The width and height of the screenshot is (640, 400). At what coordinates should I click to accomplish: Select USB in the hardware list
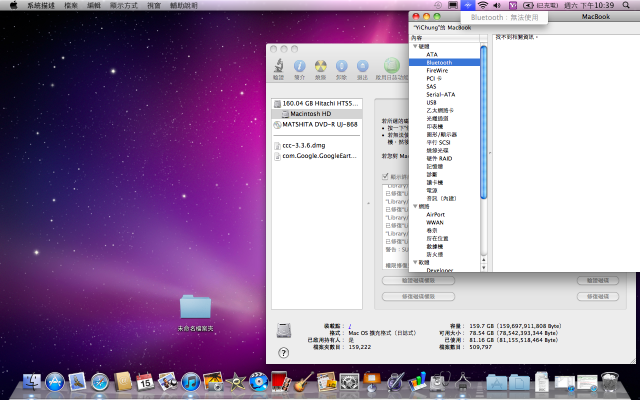[431, 102]
